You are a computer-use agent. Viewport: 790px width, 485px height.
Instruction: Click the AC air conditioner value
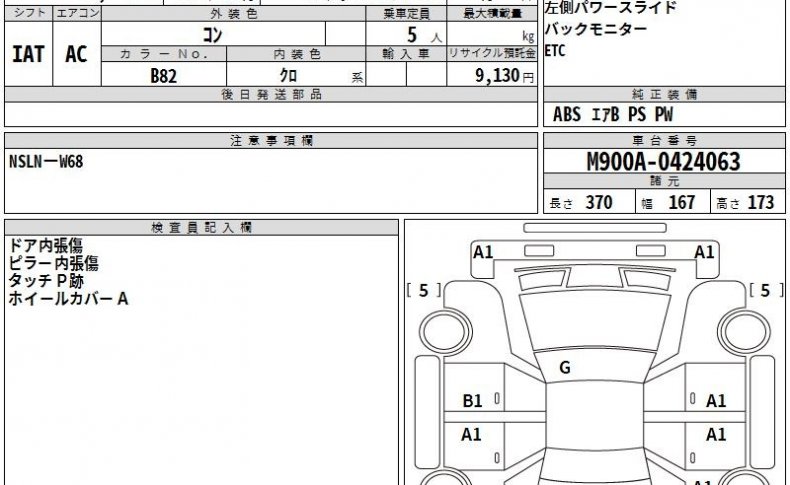click(76, 54)
